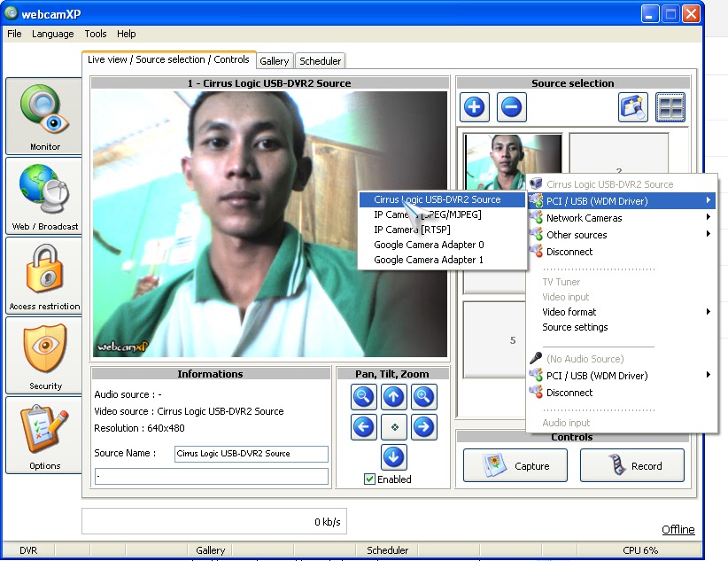
Task: Open the Monitor section
Action: (x=44, y=116)
